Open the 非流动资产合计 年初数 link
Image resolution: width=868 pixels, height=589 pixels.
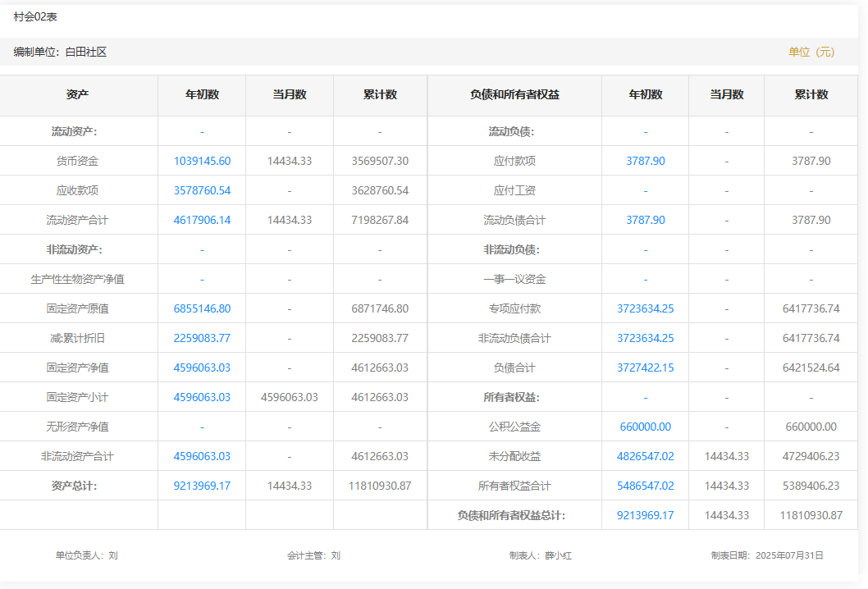pyautogui.click(x=202, y=456)
